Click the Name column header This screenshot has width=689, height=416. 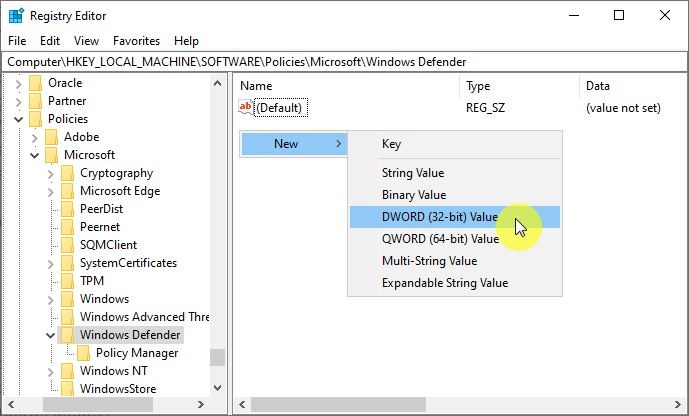(x=346, y=86)
